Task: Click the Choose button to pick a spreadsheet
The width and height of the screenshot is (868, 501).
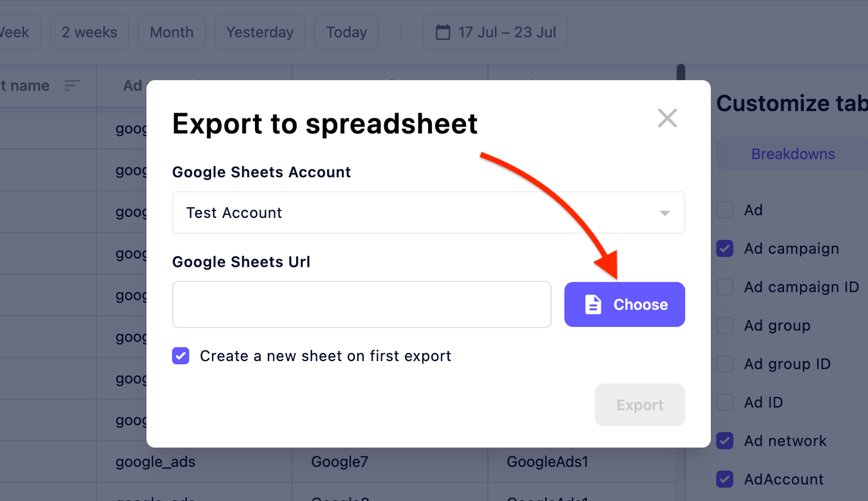Action: click(x=624, y=304)
